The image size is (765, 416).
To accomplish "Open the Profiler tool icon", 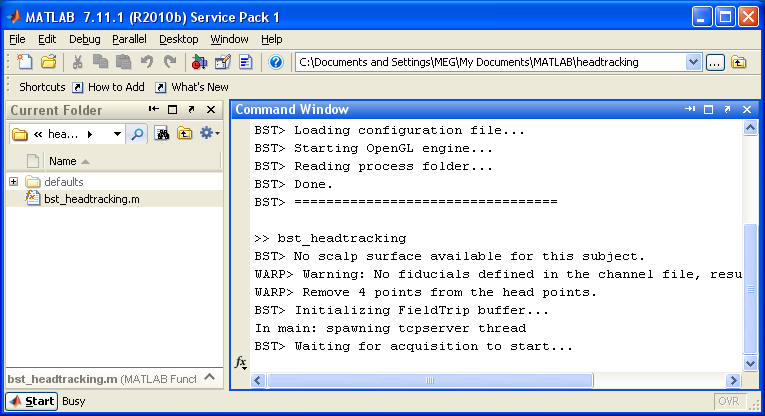I will click(x=246, y=62).
